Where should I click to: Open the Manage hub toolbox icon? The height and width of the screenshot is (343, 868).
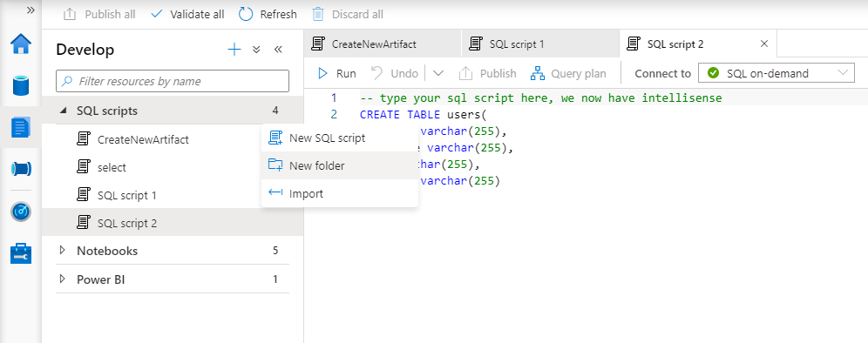[21, 252]
